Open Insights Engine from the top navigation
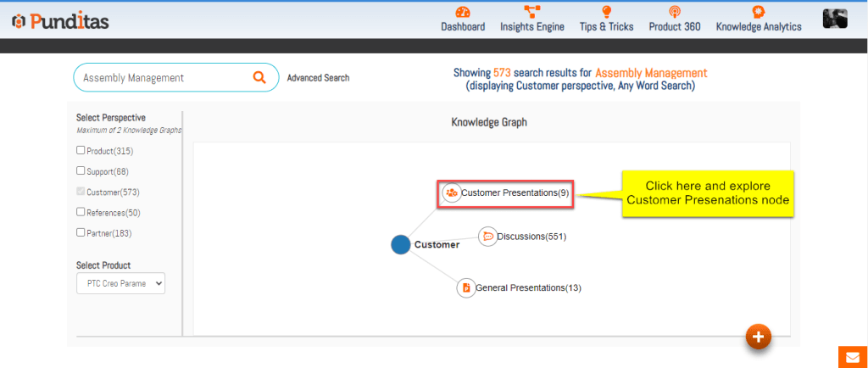This screenshot has height=368, width=868. point(532,26)
